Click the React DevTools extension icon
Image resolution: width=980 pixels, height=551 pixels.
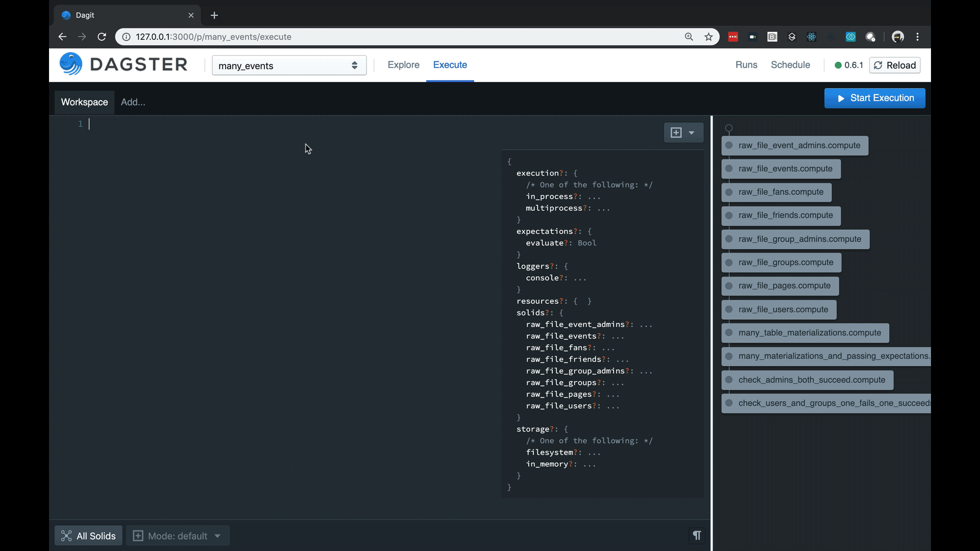[x=812, y=37]
